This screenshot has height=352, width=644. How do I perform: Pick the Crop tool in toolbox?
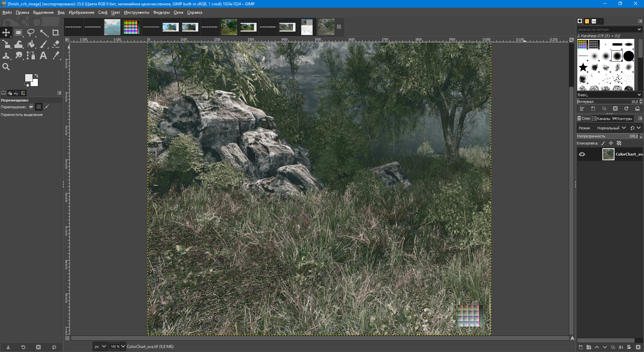[x=56, y=33]
